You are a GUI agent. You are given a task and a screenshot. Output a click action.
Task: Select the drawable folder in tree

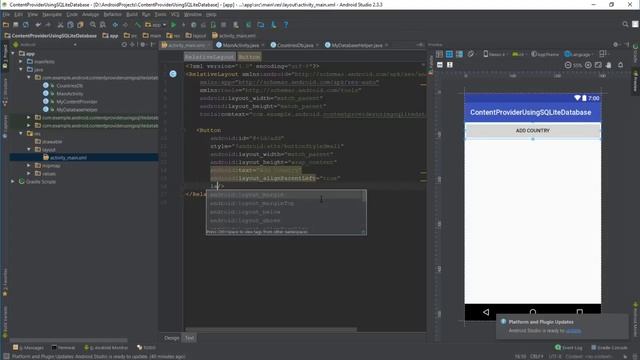click(52, 142)
